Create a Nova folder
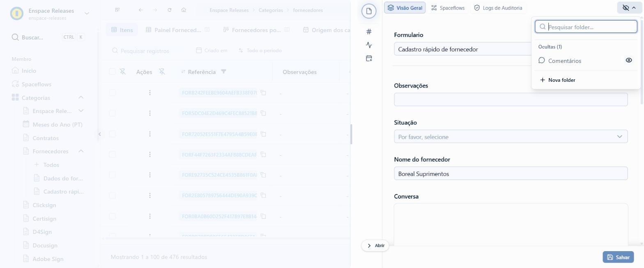This screenshot has width=644, height=268. point(557,80)
